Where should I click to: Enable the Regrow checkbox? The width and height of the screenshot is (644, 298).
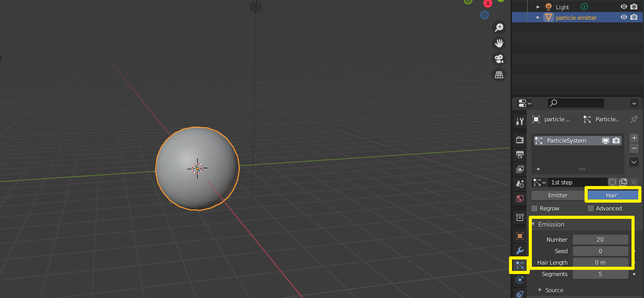click(x=534, y=208)
